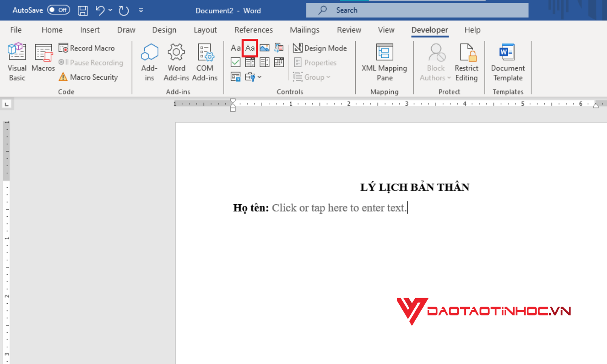Click the Macro Security button
The height and width of the screenshot is (364, 607).
pyautogui.click(x=88, y=77)
